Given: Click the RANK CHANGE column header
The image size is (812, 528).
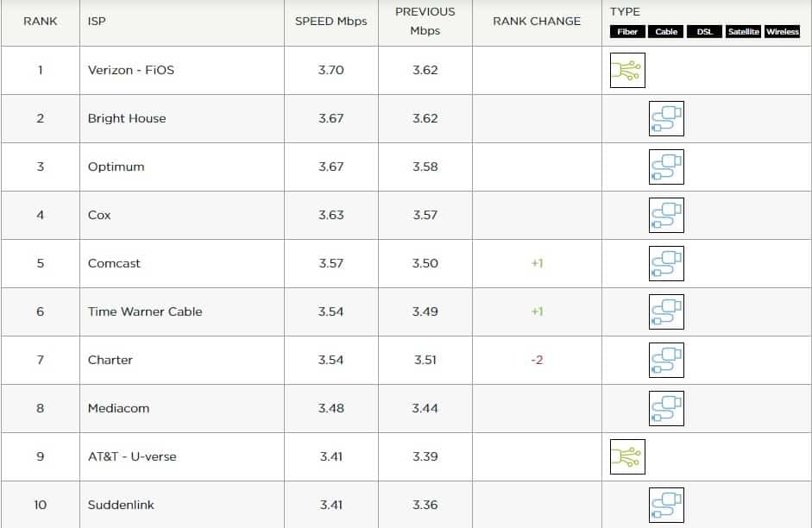Looking at the screenshot, I should 537,22.
